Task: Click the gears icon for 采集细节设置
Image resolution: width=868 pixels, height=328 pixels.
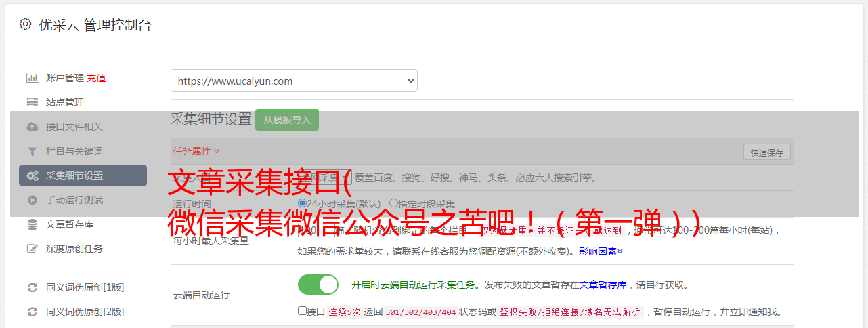Action: click(x=32, y=176)
